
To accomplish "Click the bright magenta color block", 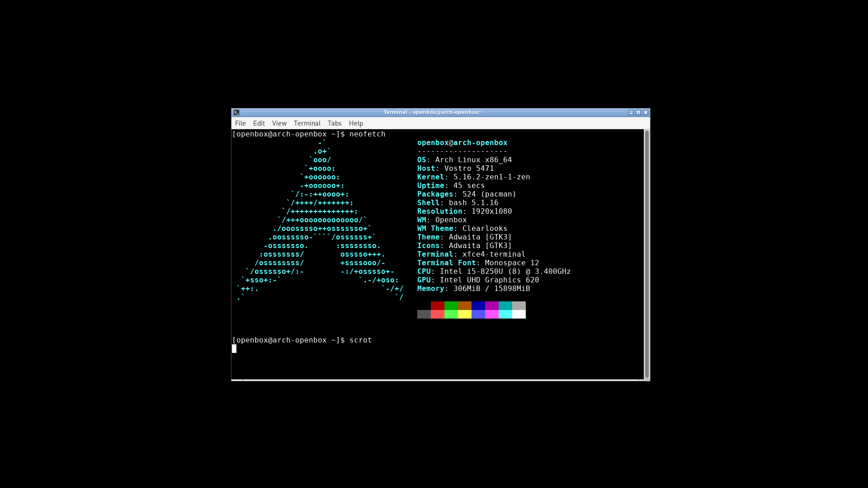I will [492, 314].
